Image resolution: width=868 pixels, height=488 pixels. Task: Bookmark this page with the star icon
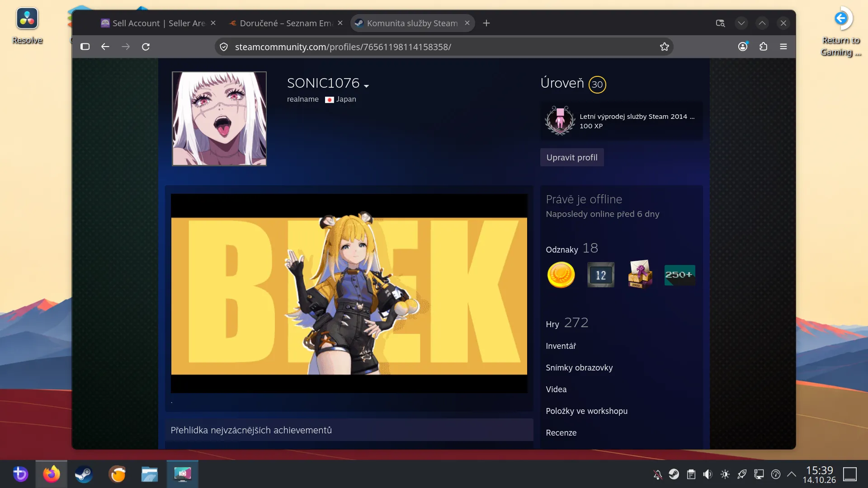[664, 47]
